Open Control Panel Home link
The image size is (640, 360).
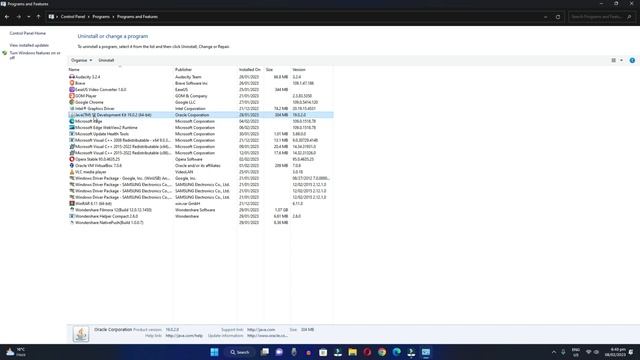pos(28,33)
